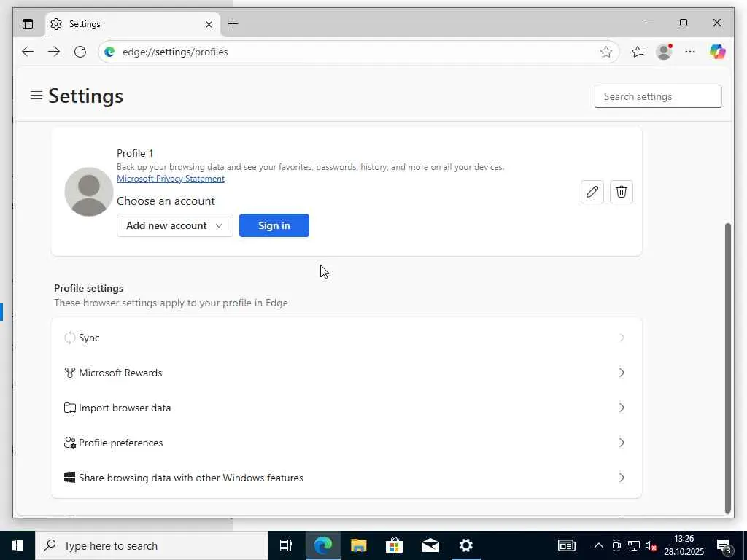Open a new tab with plus button
Viewport: 747px width, 560px height.
(233, 24)
